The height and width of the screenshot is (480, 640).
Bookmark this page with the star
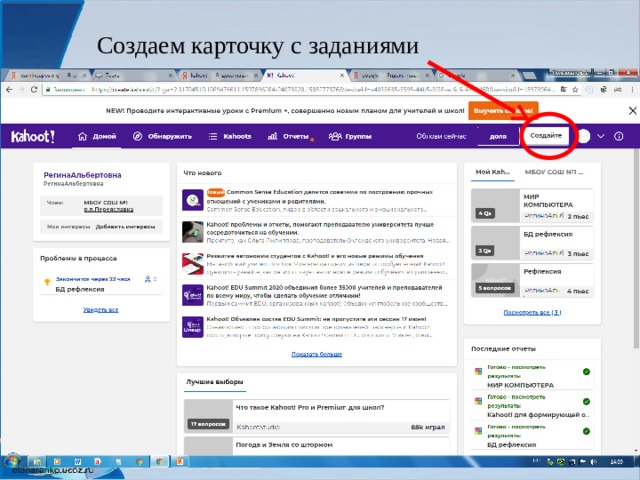tap(575, 89)
